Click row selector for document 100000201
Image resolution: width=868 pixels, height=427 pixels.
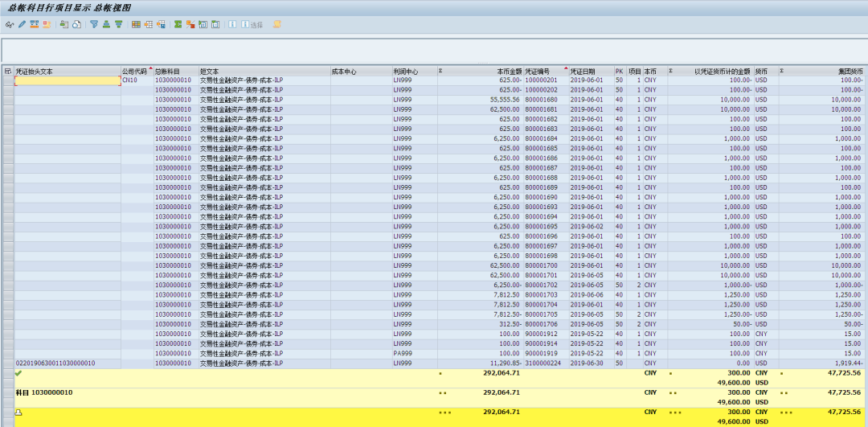(8, 80)
